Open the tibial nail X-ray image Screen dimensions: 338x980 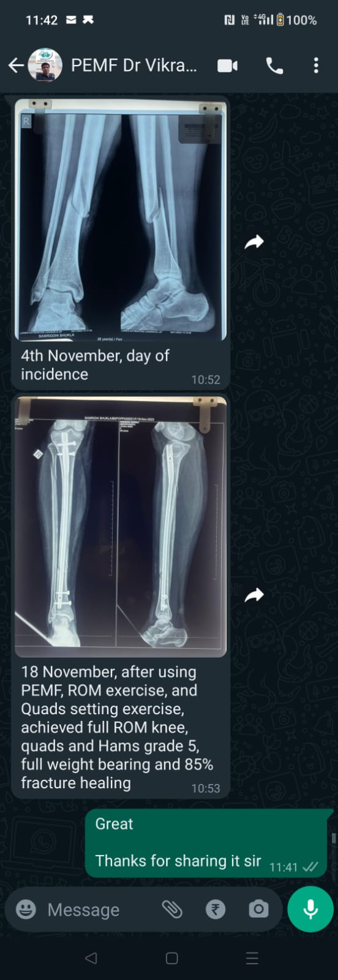(121, 526)
